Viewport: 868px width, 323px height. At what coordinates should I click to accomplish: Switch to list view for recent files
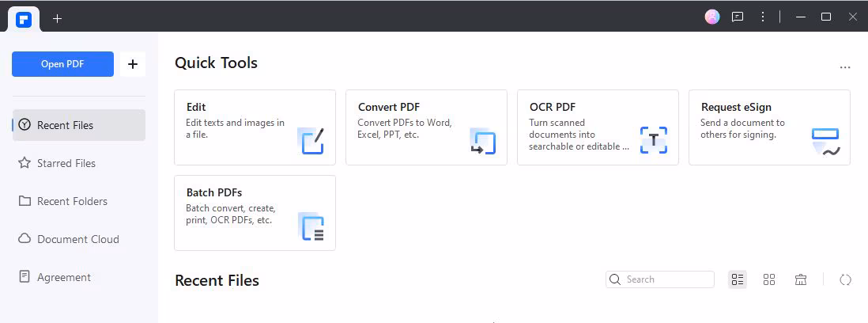738,279
